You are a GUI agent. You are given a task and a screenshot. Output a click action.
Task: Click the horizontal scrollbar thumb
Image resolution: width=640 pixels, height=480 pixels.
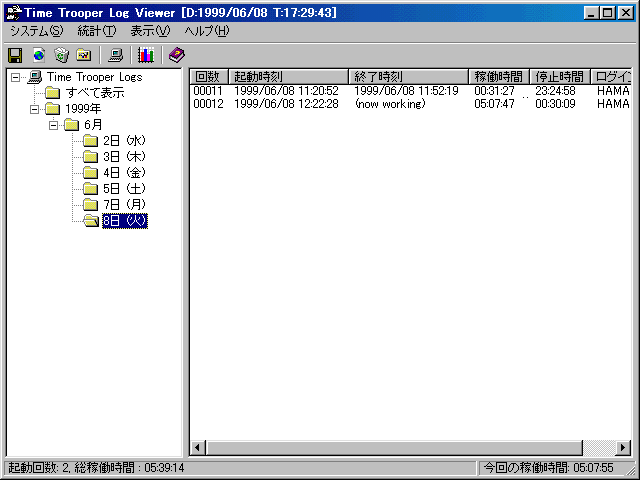[x=394, y=448]
